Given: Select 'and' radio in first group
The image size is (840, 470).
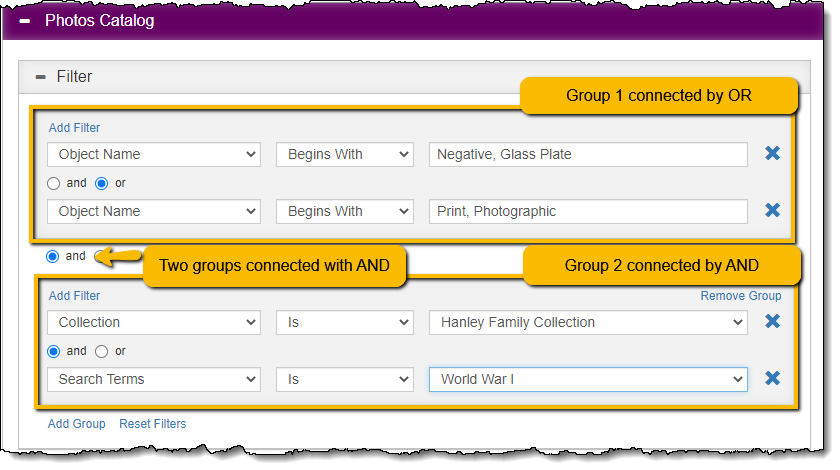Looking at the screenshot, I should click(x=54, y=184).
